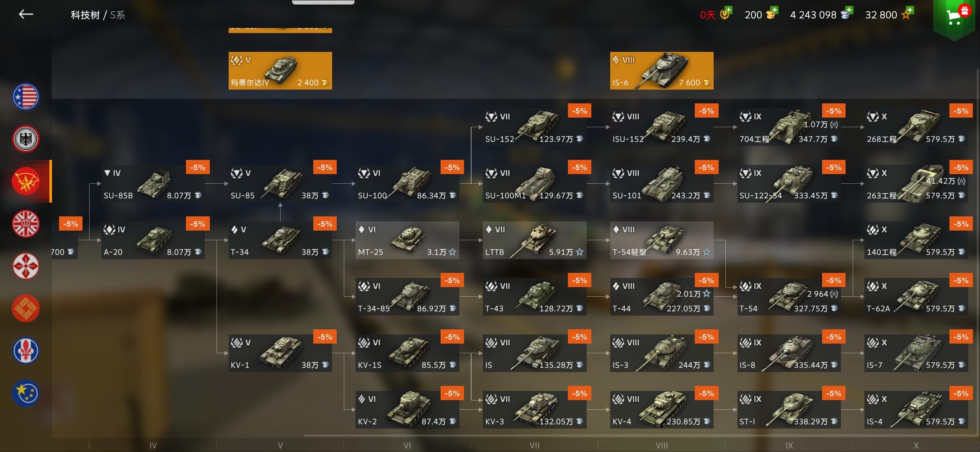The height and width of the screenshot is (452, 980).
Task: Go back using the left arrow
Action: click(26, 14)
